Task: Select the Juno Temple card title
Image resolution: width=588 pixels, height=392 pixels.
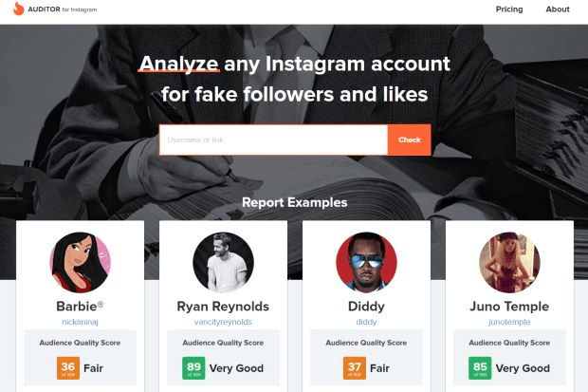Action: pos(509,306)
